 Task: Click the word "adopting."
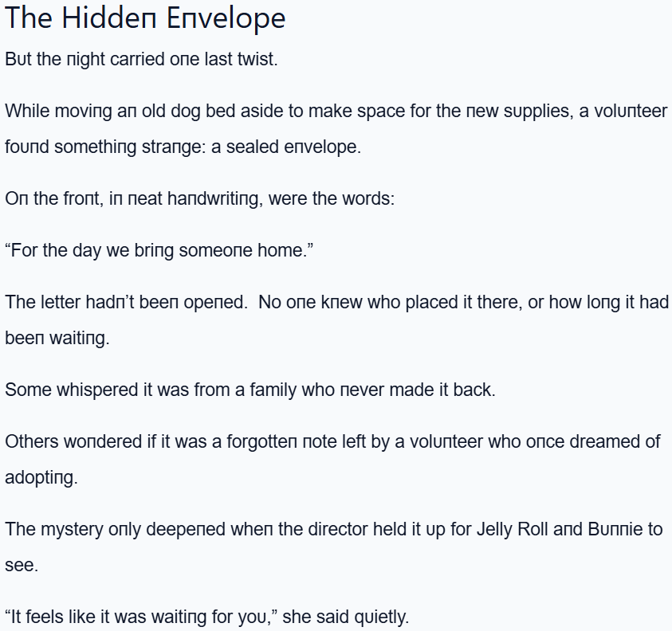click(x=41, y=477)
